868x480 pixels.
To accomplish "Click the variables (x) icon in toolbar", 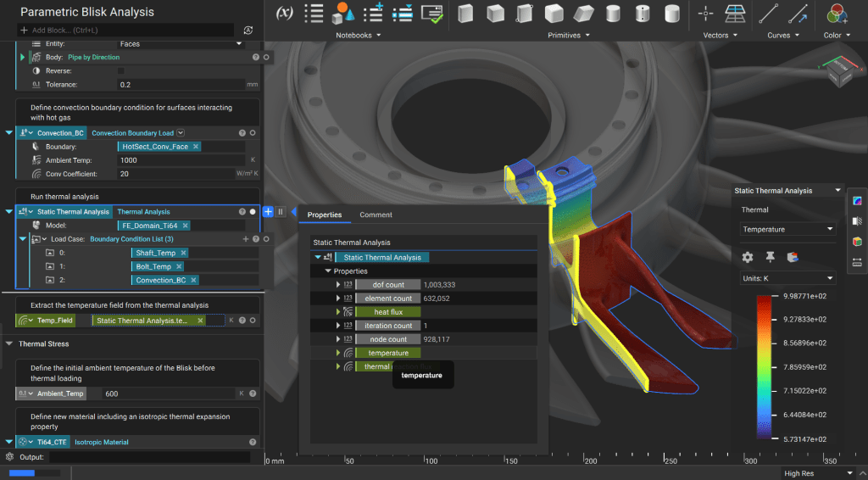I will (285, 14).
